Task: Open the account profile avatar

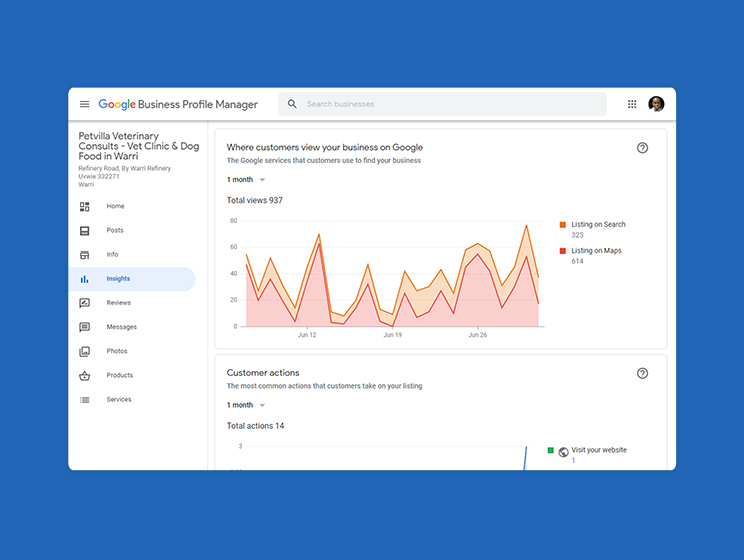Action: pos(656,104)
